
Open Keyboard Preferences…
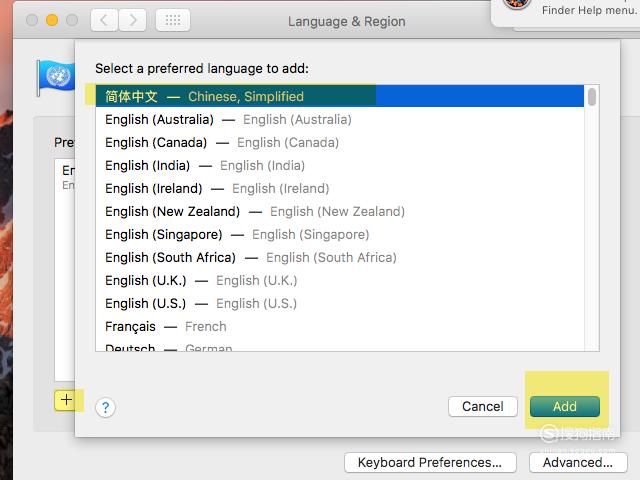tap(430, 462)
